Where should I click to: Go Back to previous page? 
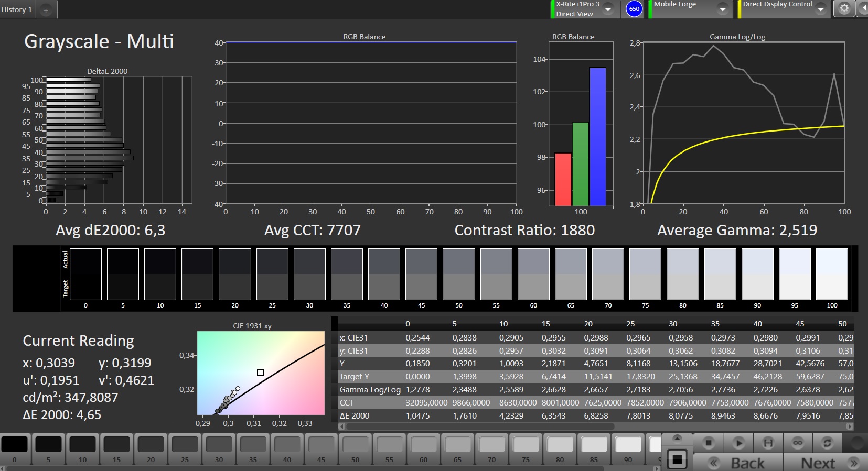tap(738, 463)
